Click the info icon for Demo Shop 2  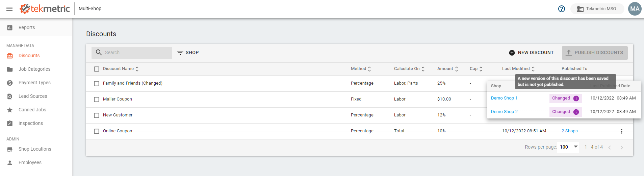[x=576, y=112]
